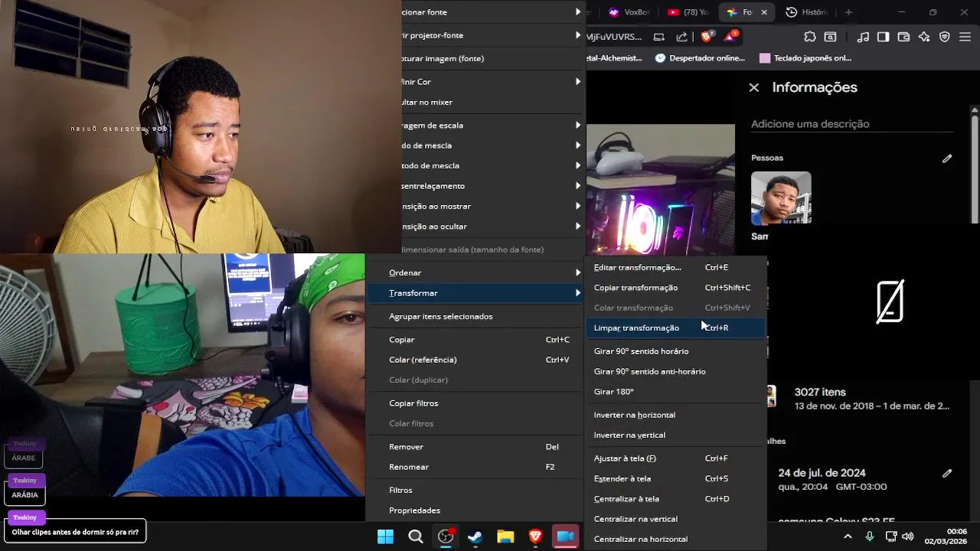
Task: Choose Remover in context menu
Action: tap(474, 447)
